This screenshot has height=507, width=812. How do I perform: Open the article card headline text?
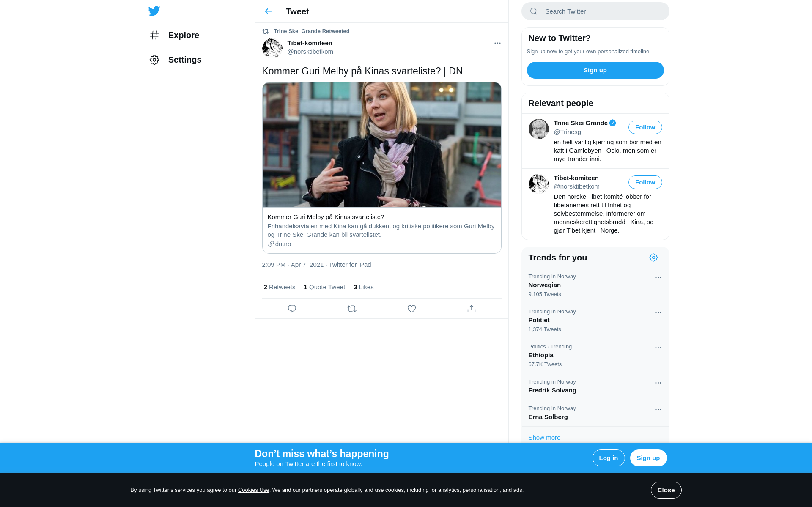pos(326,217)
